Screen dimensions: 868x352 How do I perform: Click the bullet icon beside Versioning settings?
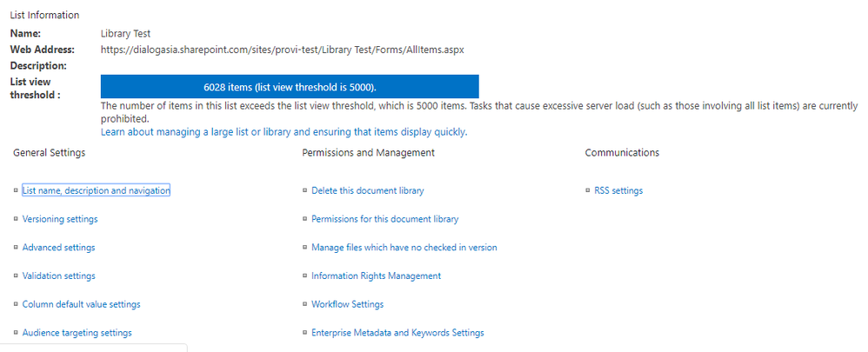[x=16, y=219]
